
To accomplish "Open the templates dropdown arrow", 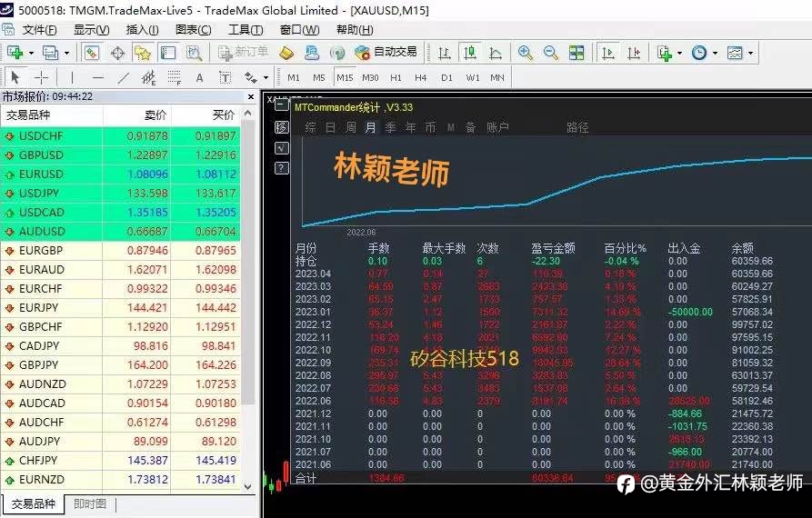I will click(750, 53).
